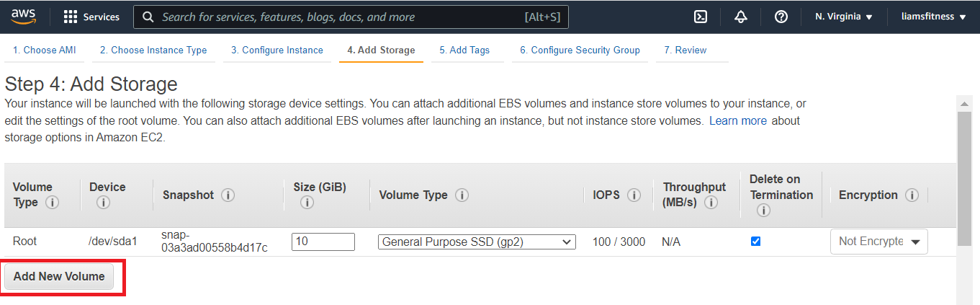Open the N. Virginia region selector
Screen dimensions: 980x305
[x=843, y=17]
